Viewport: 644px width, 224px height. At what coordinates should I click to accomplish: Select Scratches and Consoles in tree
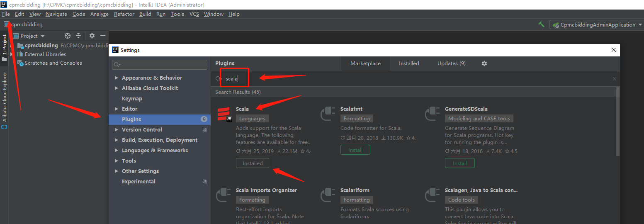click(x=50, y=63)
